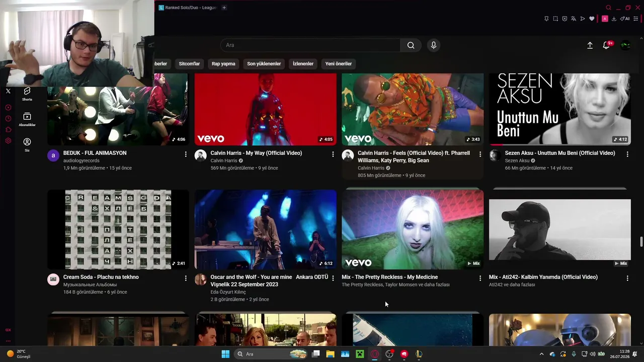Open Abonelikler (Subscriptions) in YouTube sidebar

[27, 119]
